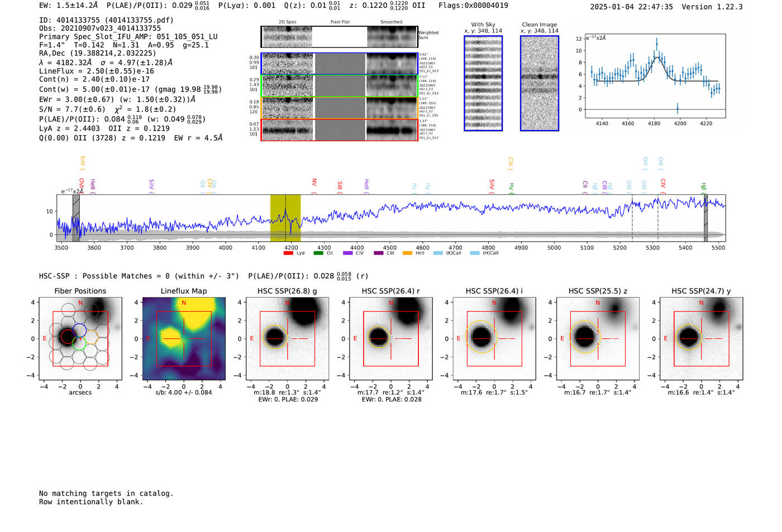
Task: Select the green-bordered fiber spectrum row
Action: [x=339, y=85]
